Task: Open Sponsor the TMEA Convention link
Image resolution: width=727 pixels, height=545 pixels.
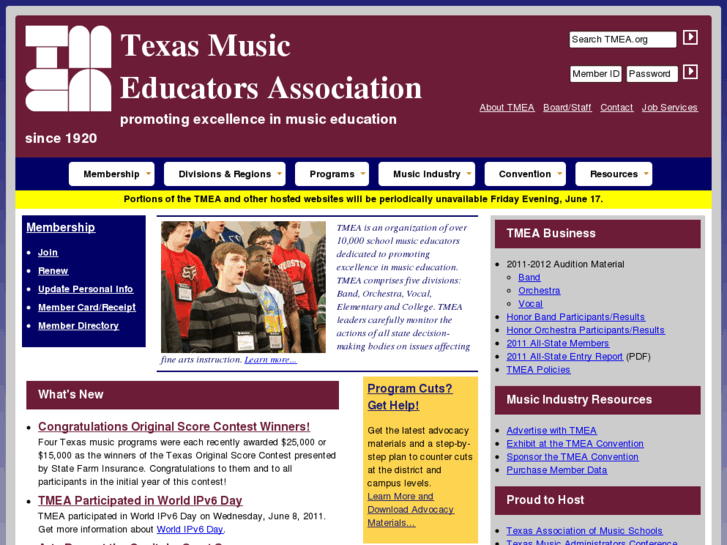Action: coord(572,457)
